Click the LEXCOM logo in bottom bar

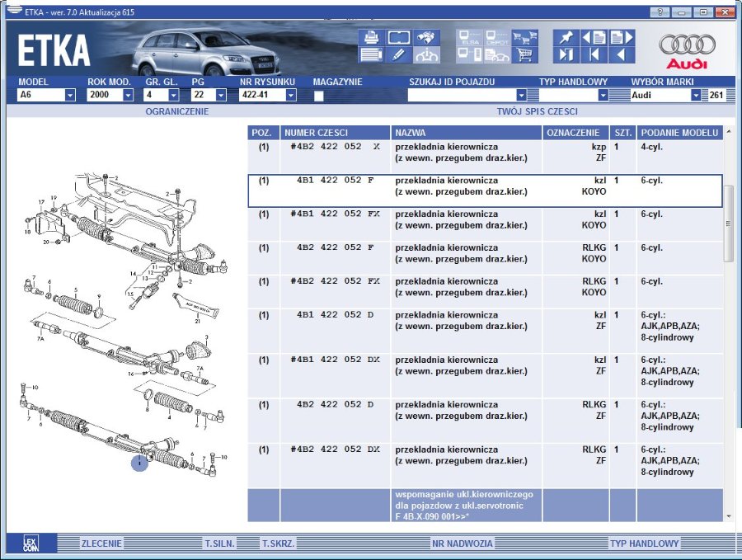pos(31,544)
